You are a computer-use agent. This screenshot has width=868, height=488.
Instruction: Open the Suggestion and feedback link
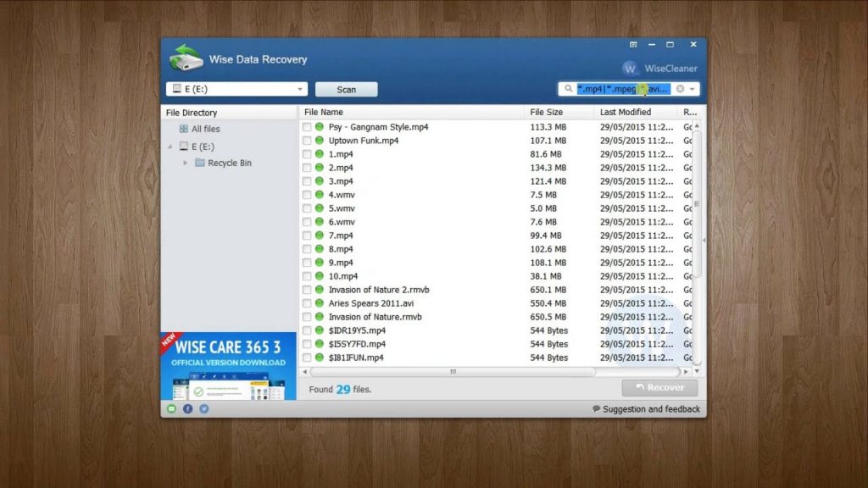pos(651,409)
